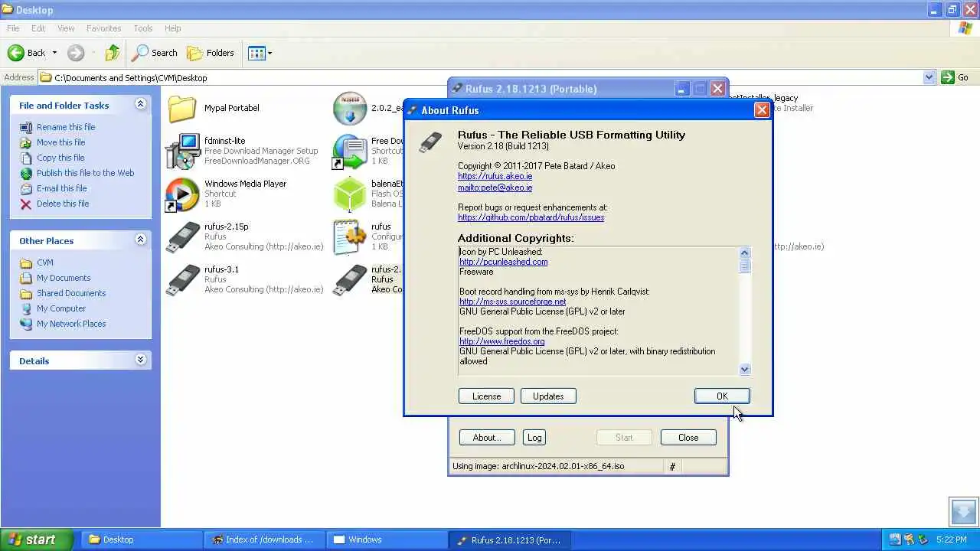Click the mailto:pete@akeo.ie link
The height and width of the screenshot is (551, 980).
(495, 187)
